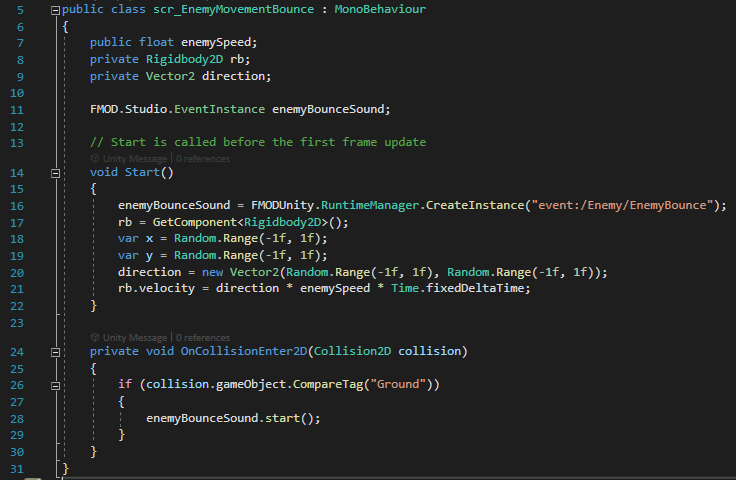Collapse the scr_EnemyMovementBounce class block
The width and height of the screenshot is (736, 480).
click(54, 9)
